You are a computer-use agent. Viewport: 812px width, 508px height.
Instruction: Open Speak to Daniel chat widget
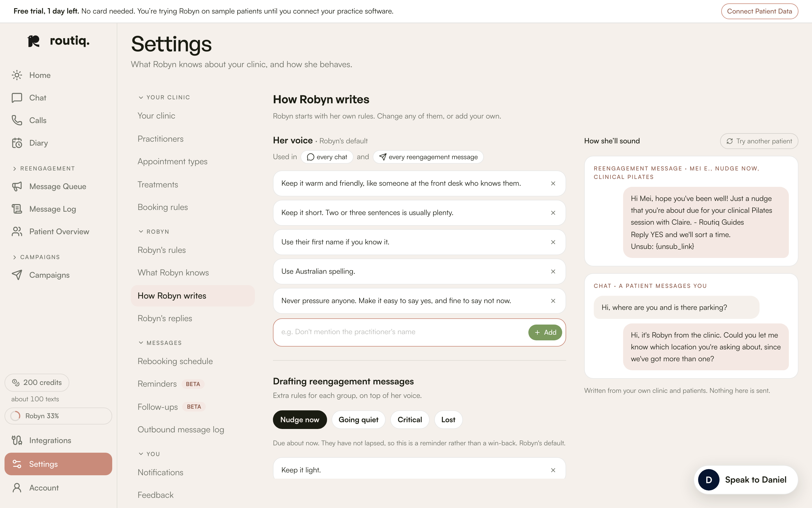746,480
